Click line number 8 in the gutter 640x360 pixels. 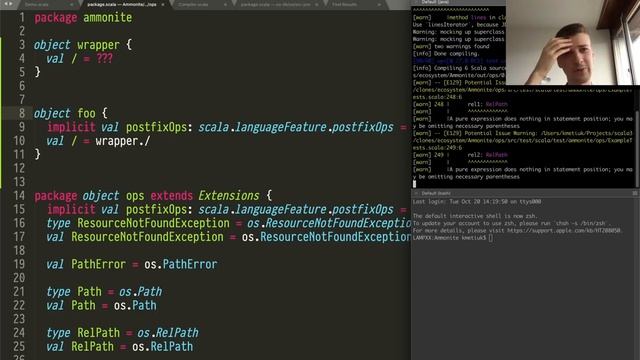[x=21, y=113]
